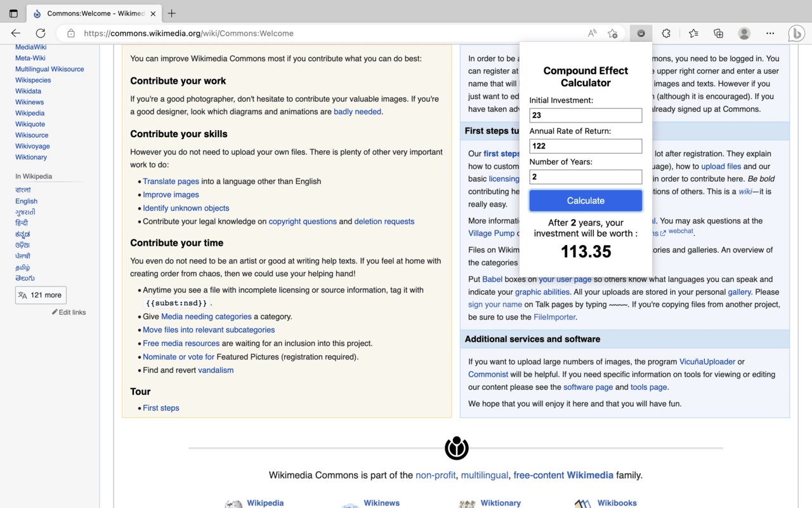812x508 pixels.
Task: Open the Translate pages link
Action: (x=171, y=182)
